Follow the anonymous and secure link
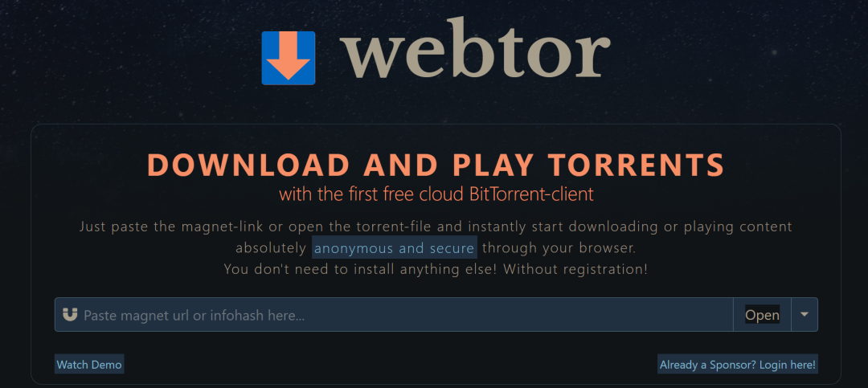 point(394,248)
